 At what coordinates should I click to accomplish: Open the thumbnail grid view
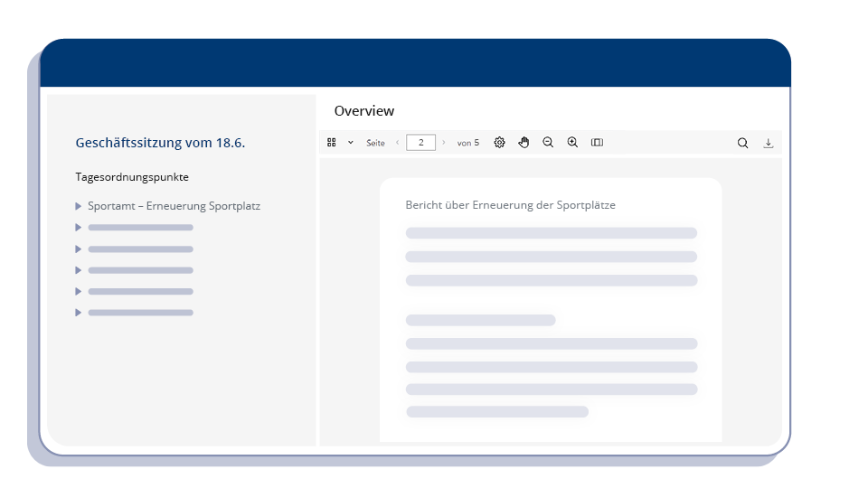tap(332, 143)
